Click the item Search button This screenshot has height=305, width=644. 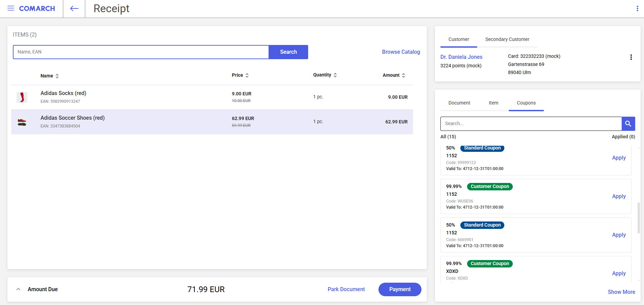coord(288,52)
